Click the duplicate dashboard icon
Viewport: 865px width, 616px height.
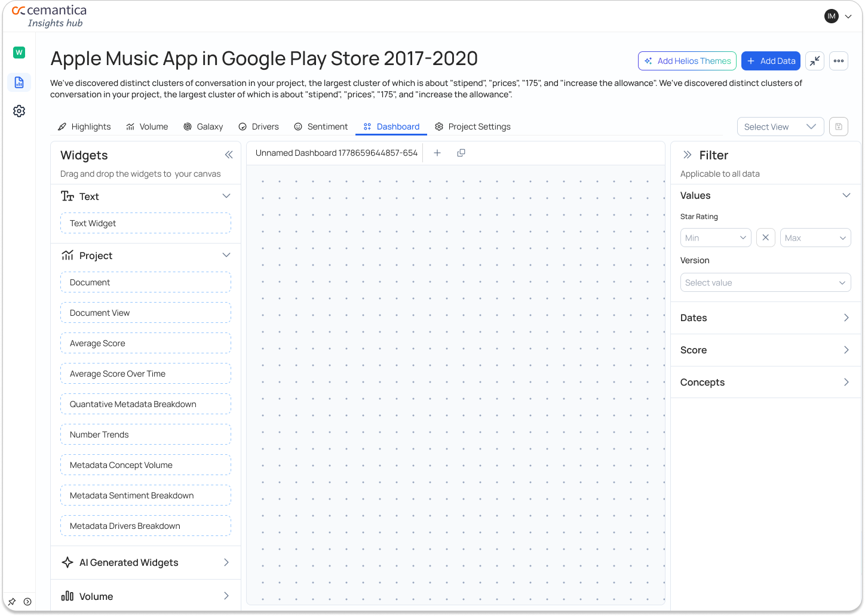click(461, 153)
